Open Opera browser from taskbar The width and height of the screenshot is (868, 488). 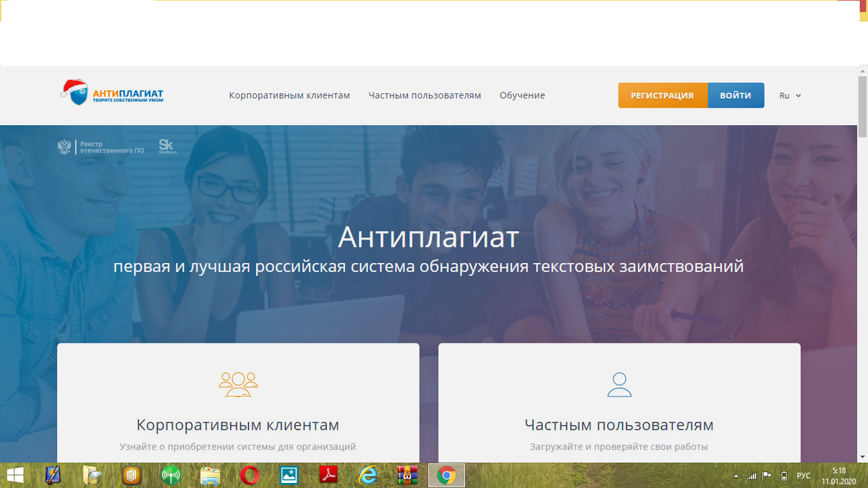click(x=250, y=475)
